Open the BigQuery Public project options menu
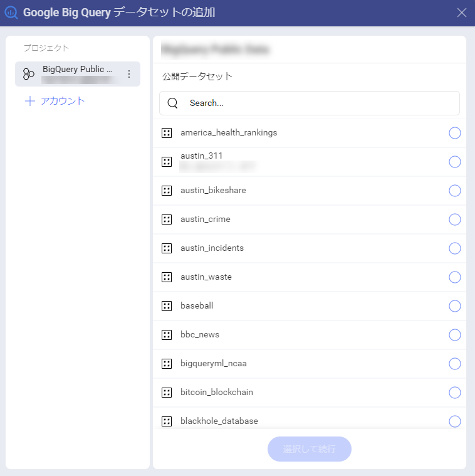475x476 pixels. (129, 74)
